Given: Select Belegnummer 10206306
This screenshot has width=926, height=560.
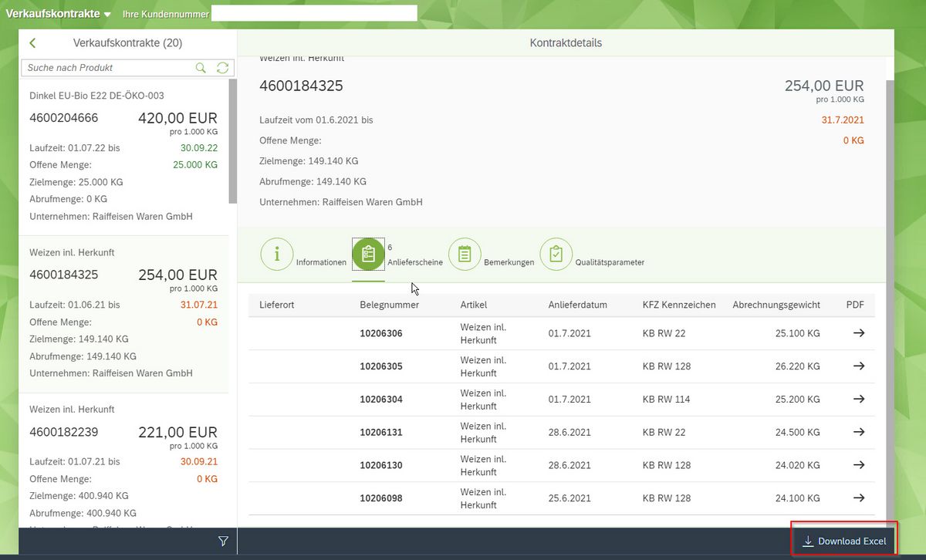Looking at the screenshot, I should pyautogui.click(x=381, y=334).
